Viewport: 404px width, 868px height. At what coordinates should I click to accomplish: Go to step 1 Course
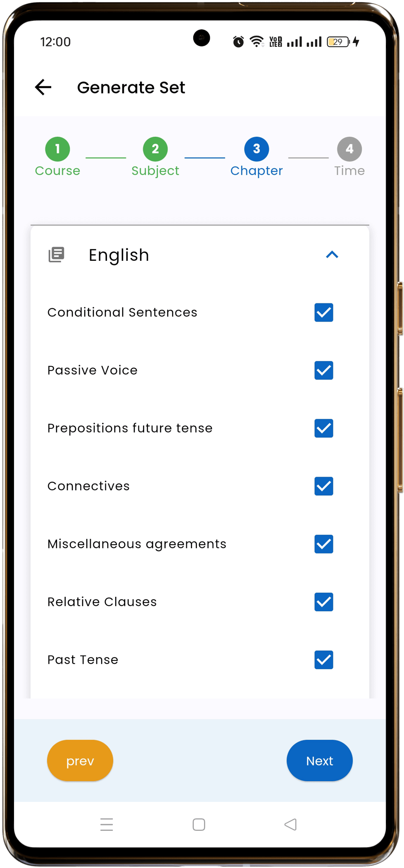57,149
